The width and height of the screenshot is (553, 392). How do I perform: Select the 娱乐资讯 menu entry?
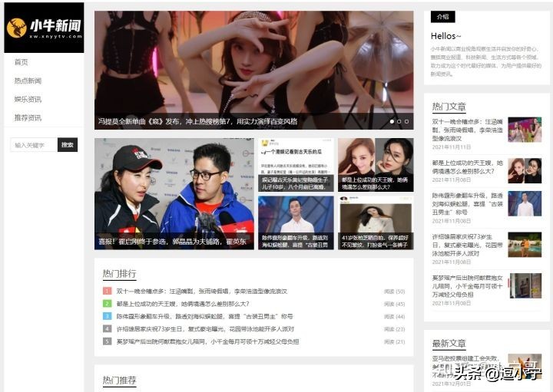[28, 99]
